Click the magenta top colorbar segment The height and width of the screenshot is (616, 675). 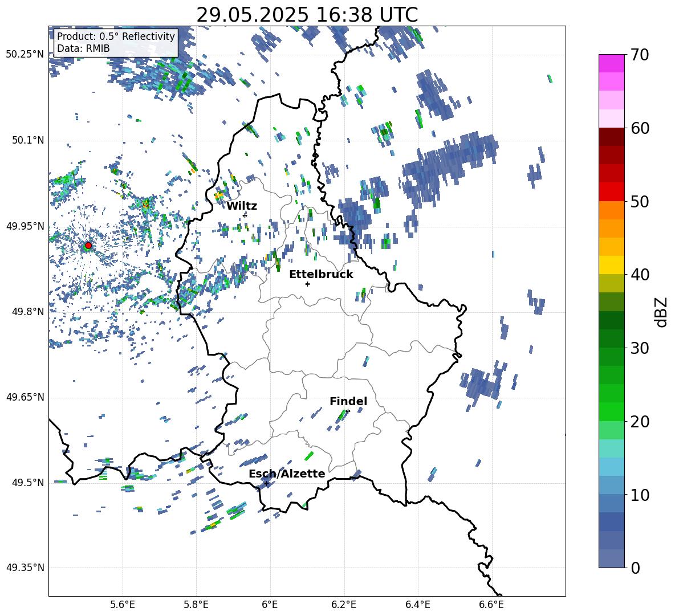(611, 63)
